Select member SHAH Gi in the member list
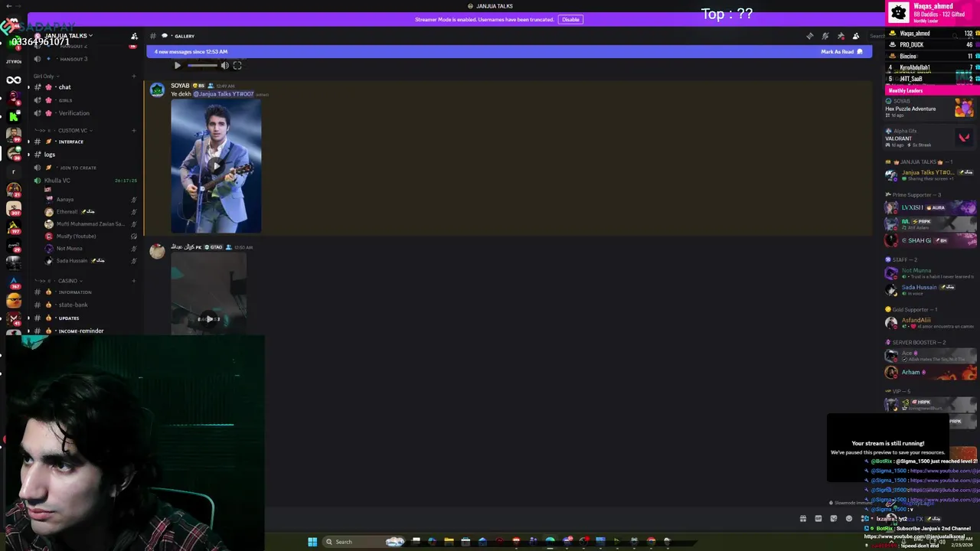Viewport: 980px width, 551px height. [931, 240]
